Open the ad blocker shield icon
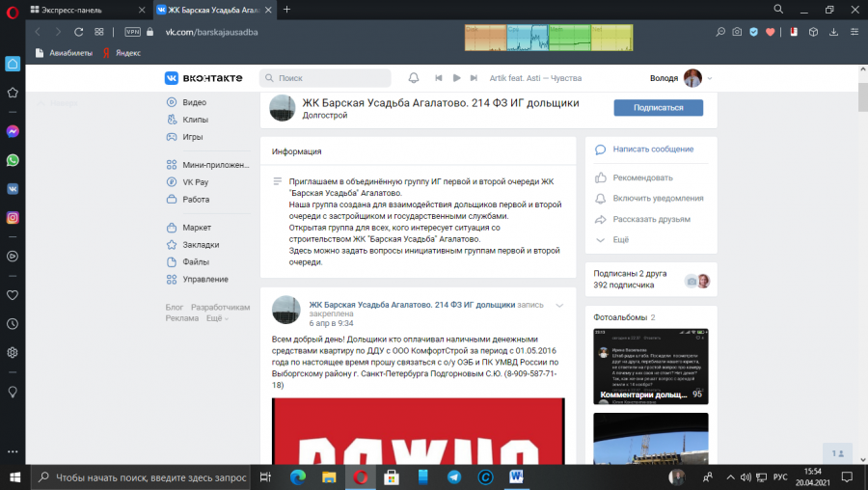Image resolution: width=868 pixels, height=490 pixels. pos(753,32)
